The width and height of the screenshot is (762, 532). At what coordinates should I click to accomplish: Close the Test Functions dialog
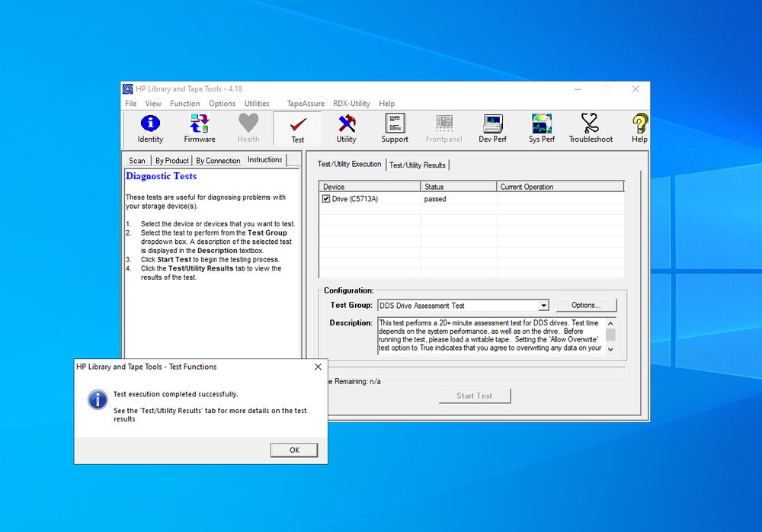(318, 367)
